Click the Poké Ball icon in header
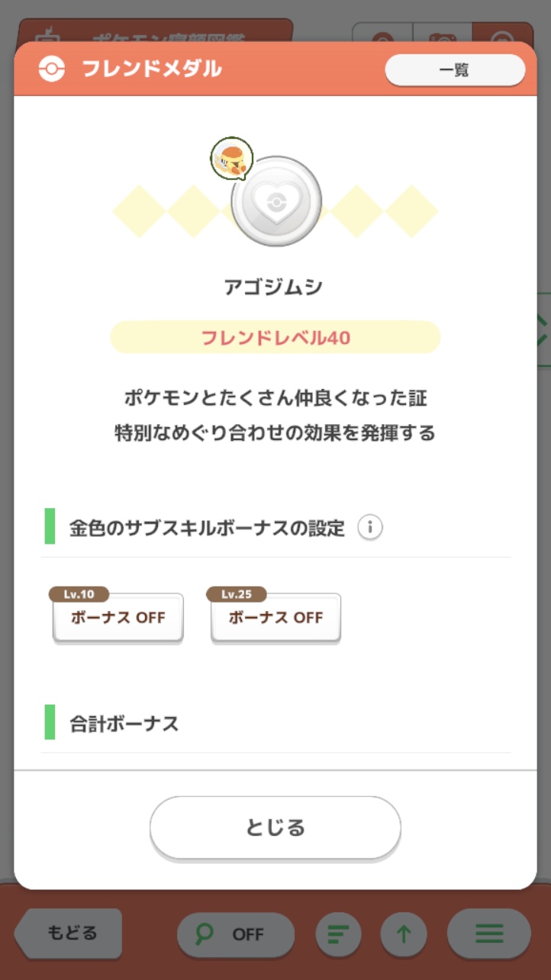 [51, 69]
